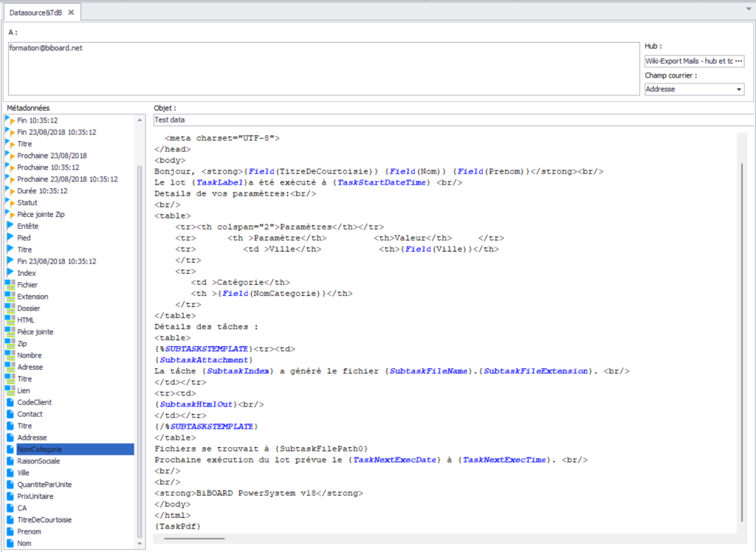Click 'TaskNextExecDate' in the editor
The image size is (756, 552).
pos(394,460)
